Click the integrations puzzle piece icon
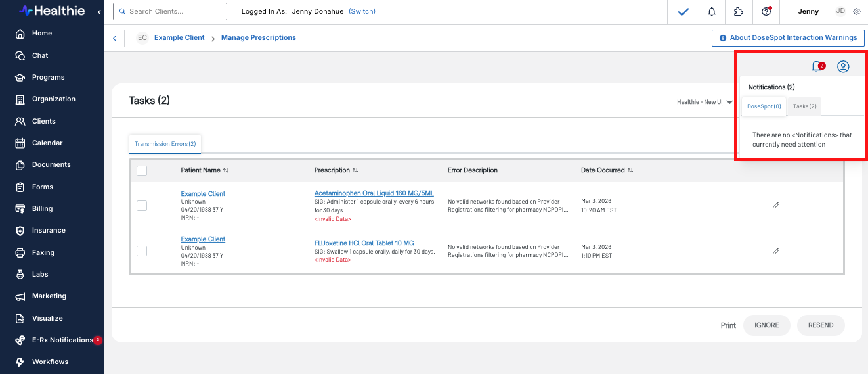This screenshot has height=374, width=868. click(x=739, y=12)
